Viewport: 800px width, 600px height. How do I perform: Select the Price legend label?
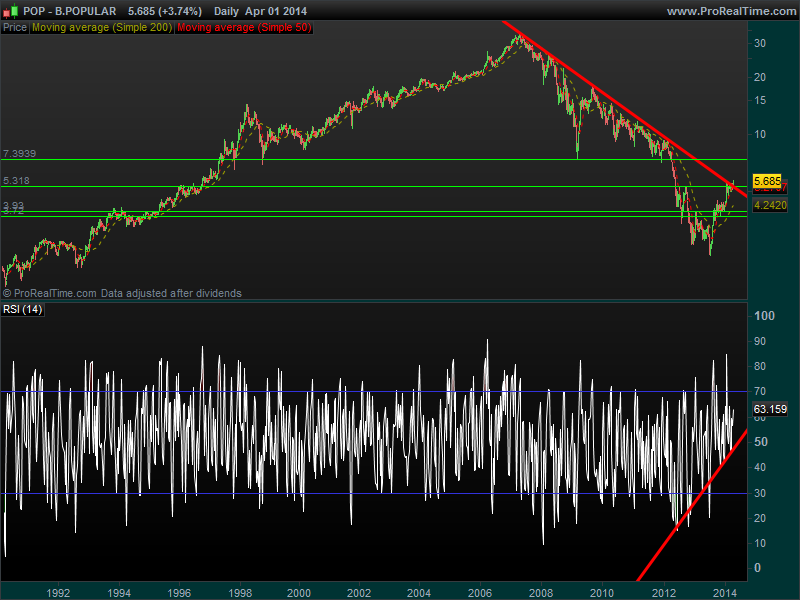(14, 28)
